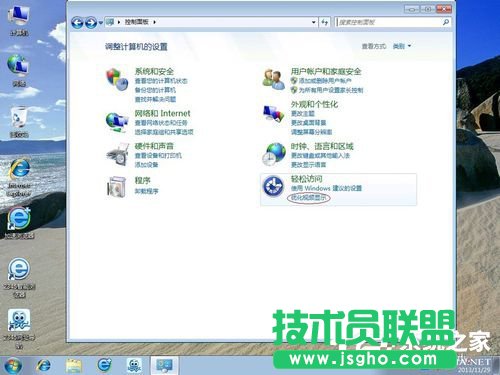The height and width of the screenshot is (375, 500).
Task: Open the Windows Start orb
Action: 13,366
